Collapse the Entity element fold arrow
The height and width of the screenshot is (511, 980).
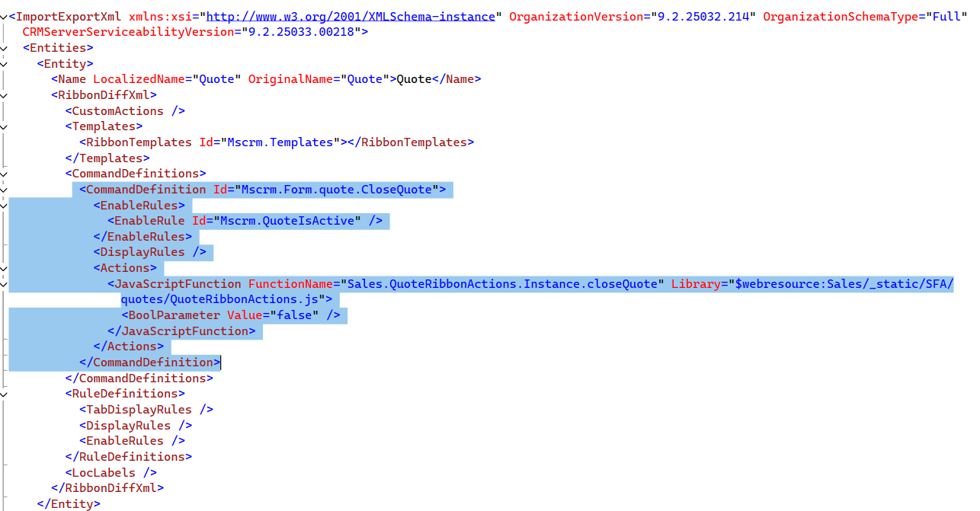pyautogui.click(x=4, y=63)
